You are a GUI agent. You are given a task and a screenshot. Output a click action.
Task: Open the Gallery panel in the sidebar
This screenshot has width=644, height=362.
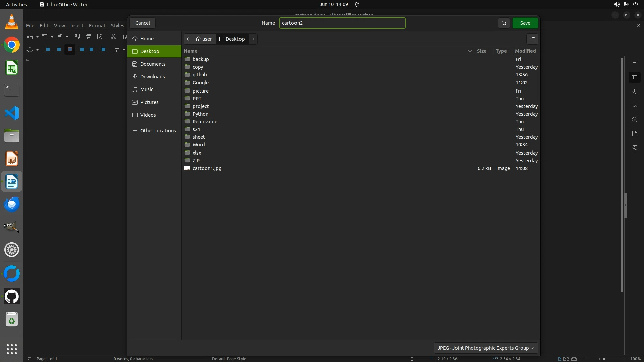point(635,106)
